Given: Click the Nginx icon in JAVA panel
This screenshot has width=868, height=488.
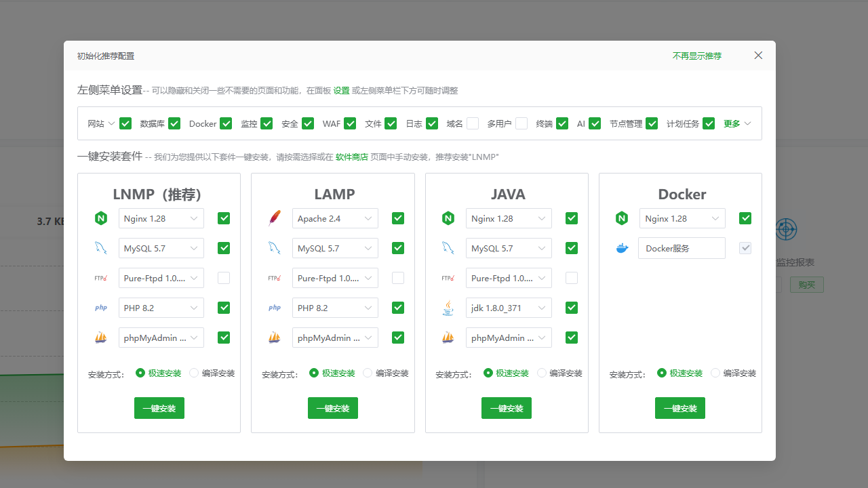Looking at the screenshot, I should (x=448, y=218).
